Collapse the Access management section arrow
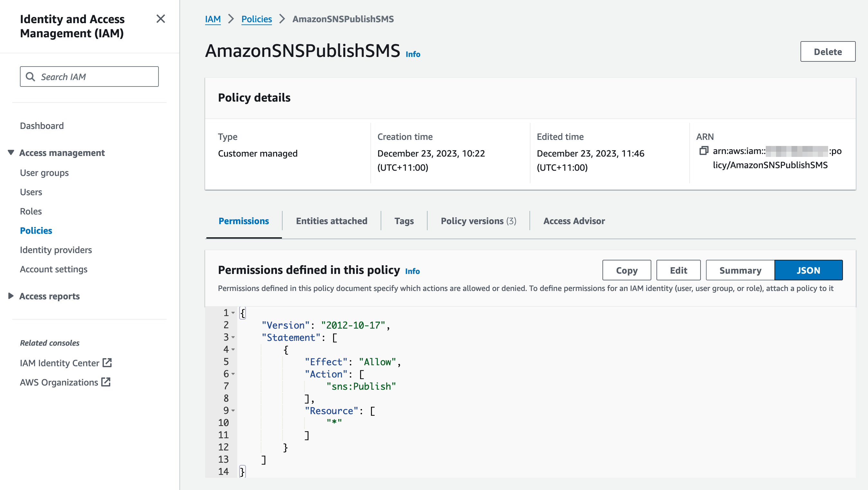Image resolution: width=868 pixels, height=490 pixels. coord(11,152)
